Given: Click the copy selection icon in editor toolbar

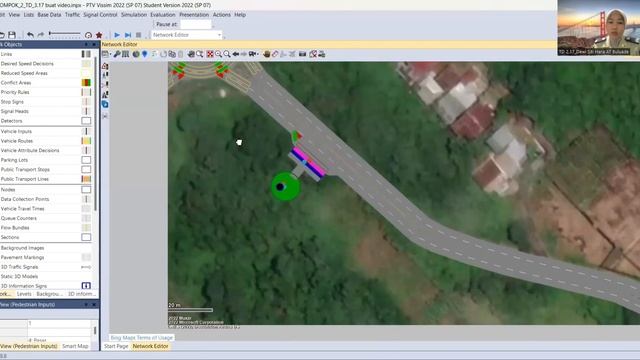Looking at the screenshot, I should click(172, 54).
